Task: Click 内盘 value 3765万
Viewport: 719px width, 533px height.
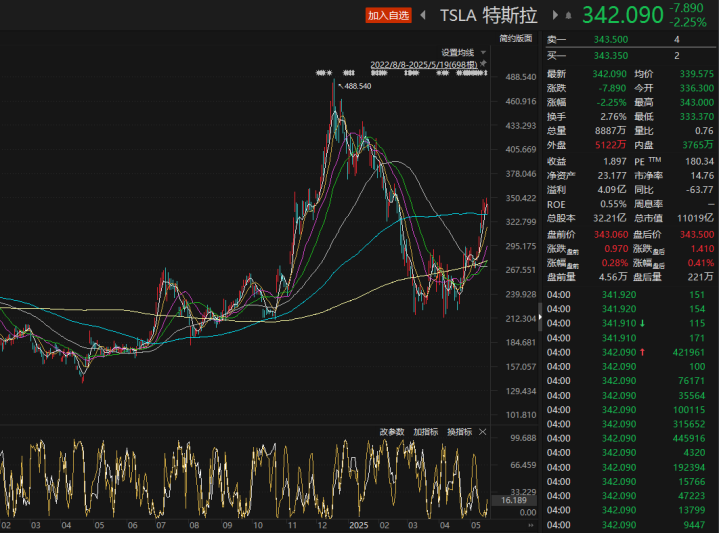Action: [697, 145]
